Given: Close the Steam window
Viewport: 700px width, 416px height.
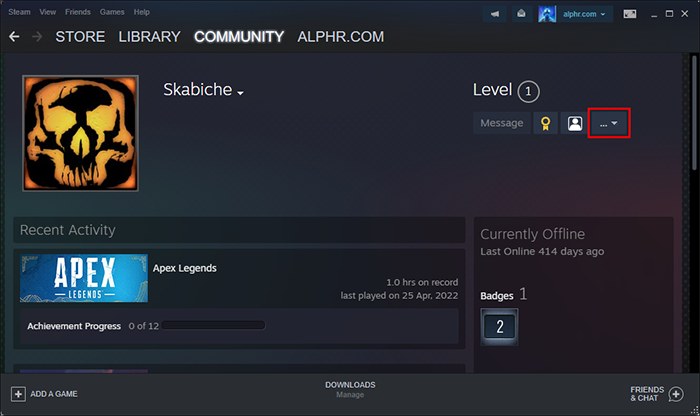Looking at the screenshot, I should [684, 14].
